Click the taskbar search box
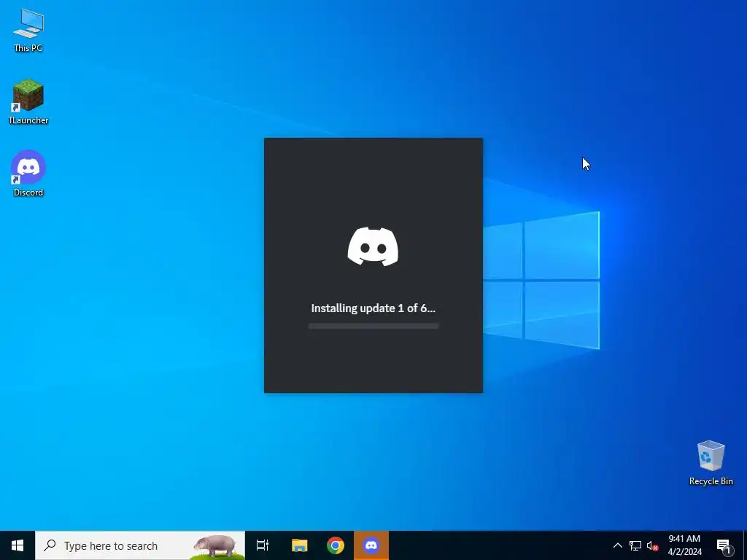This screenshot has height=560, width=747. (140, 545)
